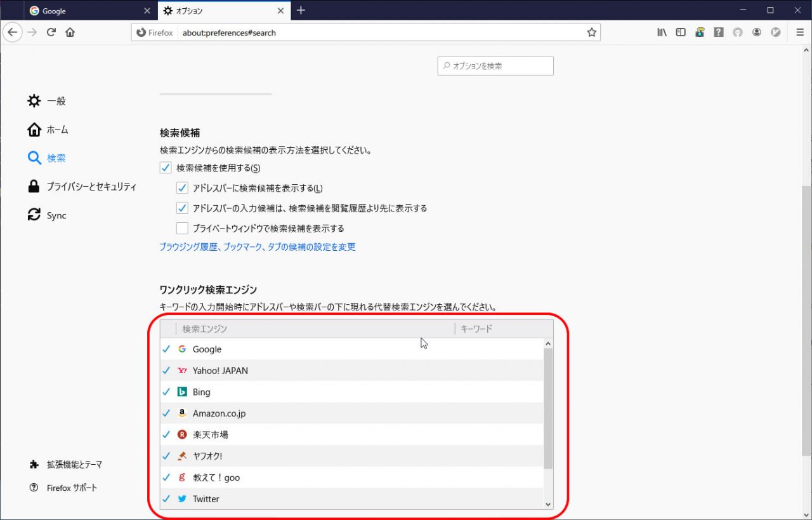This screenshot has width=812, height=520.
Task: Open Firefox サポート link
Action: coord(63,488)
